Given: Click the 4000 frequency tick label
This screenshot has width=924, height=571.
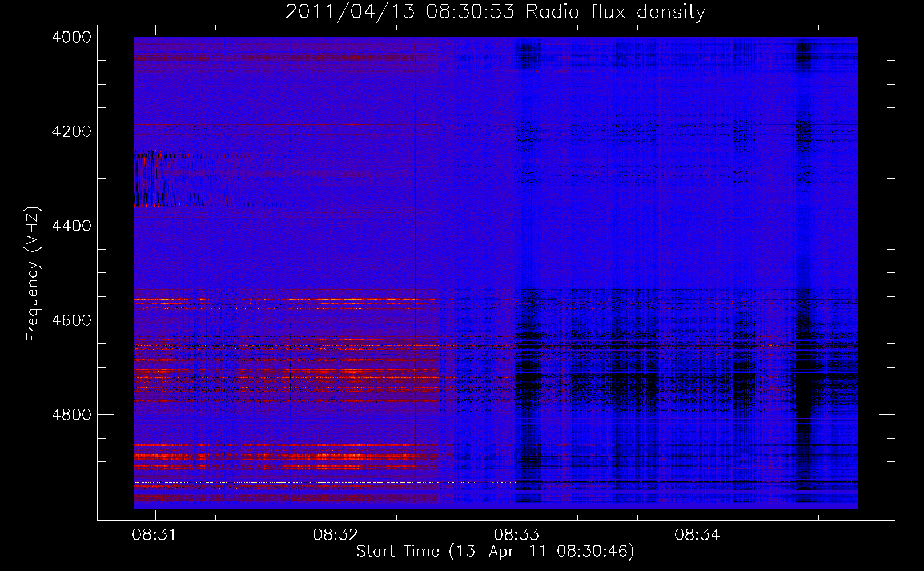Looking at the screenshot, I should [x=71, y=37].
